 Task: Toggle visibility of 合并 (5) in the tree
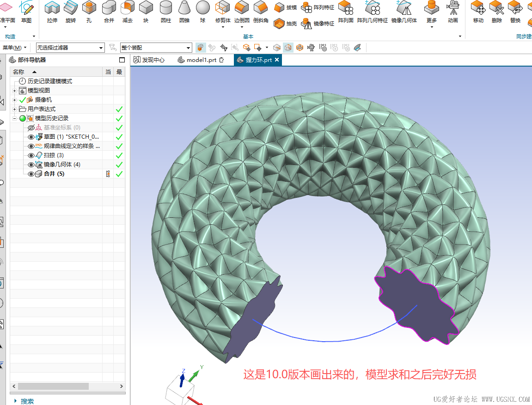pyautogui.click(x=31, y=174)
